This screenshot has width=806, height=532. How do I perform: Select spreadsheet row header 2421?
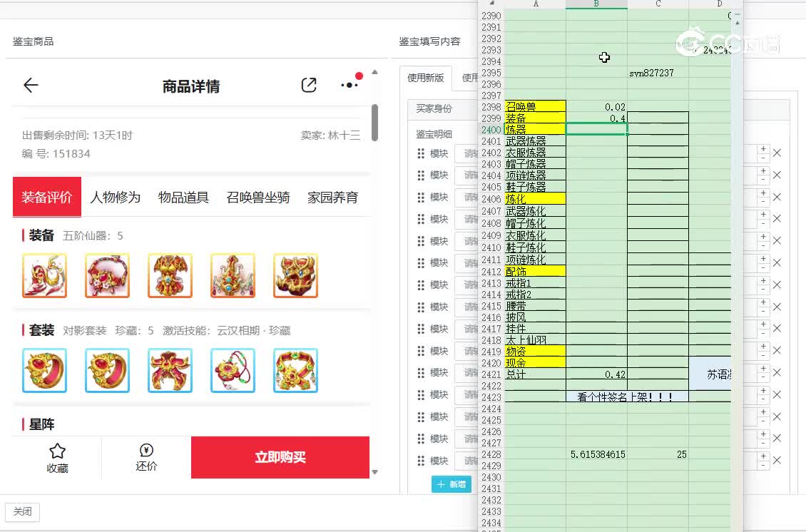(491, 374)
